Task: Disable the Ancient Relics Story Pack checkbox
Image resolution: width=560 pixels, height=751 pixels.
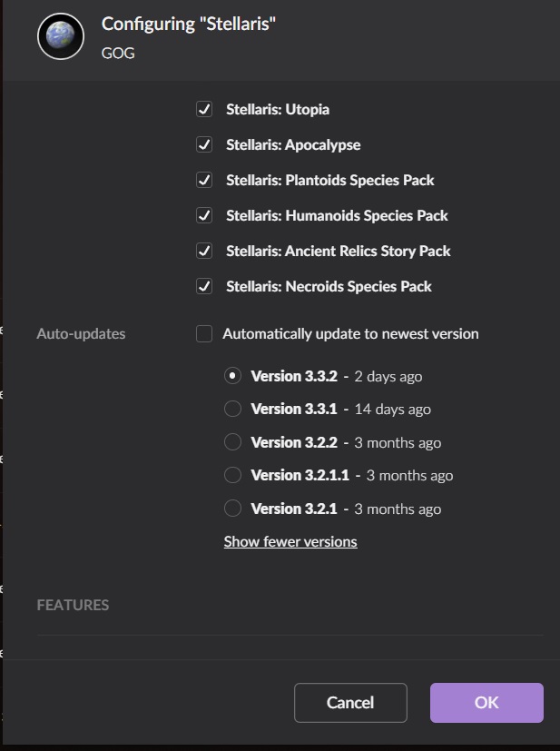Action: pyautogui.click(x=204, y=251)
